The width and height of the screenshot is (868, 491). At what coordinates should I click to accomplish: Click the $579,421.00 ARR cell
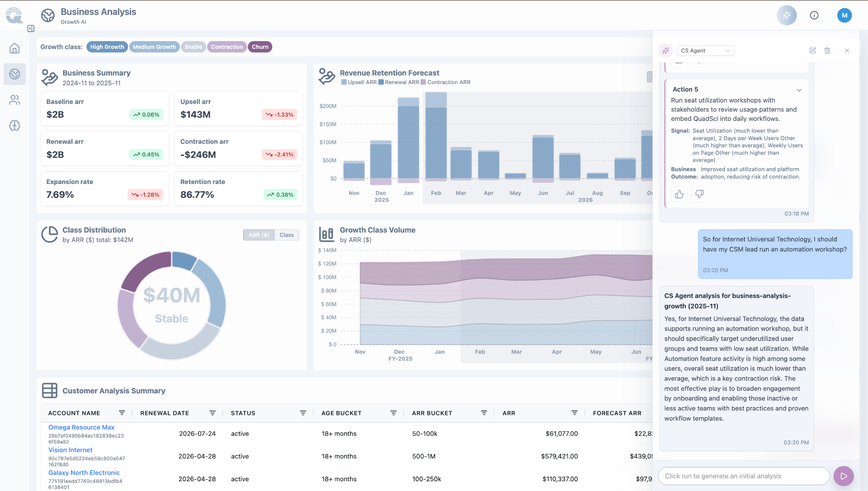click(559, 456)
